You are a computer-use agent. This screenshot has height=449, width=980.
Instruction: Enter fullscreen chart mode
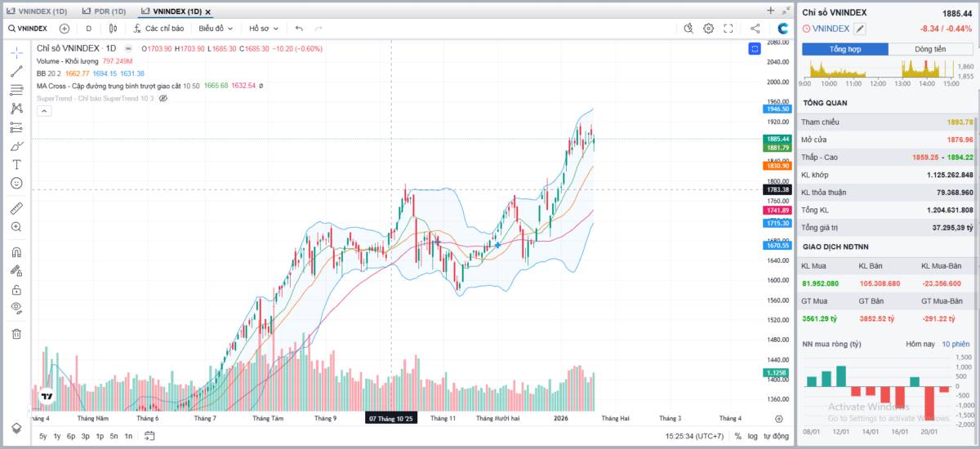click(x=728, y=29)
